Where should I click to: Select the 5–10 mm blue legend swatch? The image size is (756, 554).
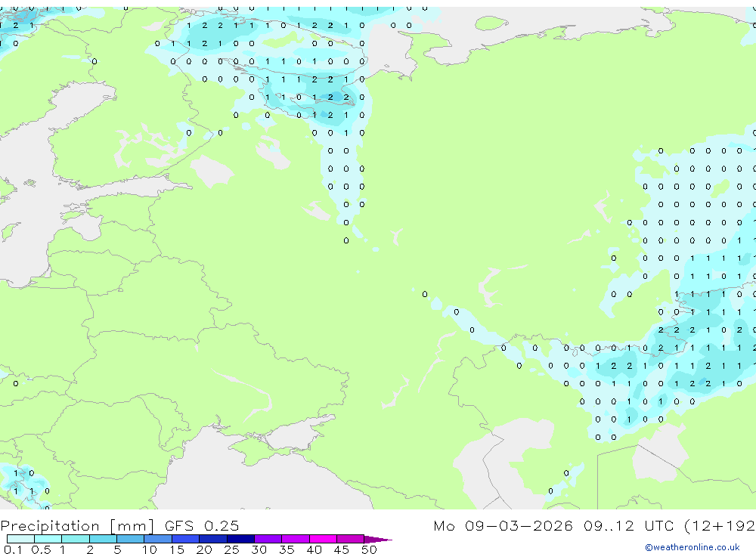tap(131, 539)
